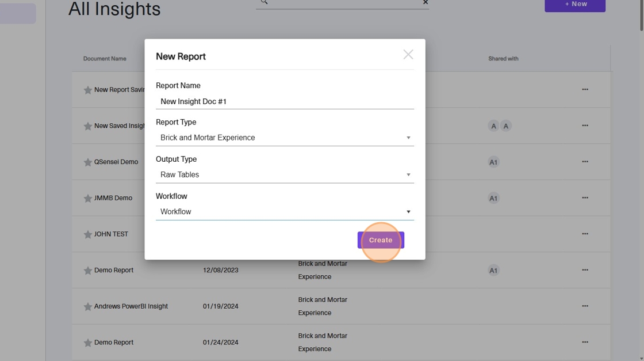Favorite the JMMB Demo report
The width and height of the screenshot is (644, 361).
87,198
